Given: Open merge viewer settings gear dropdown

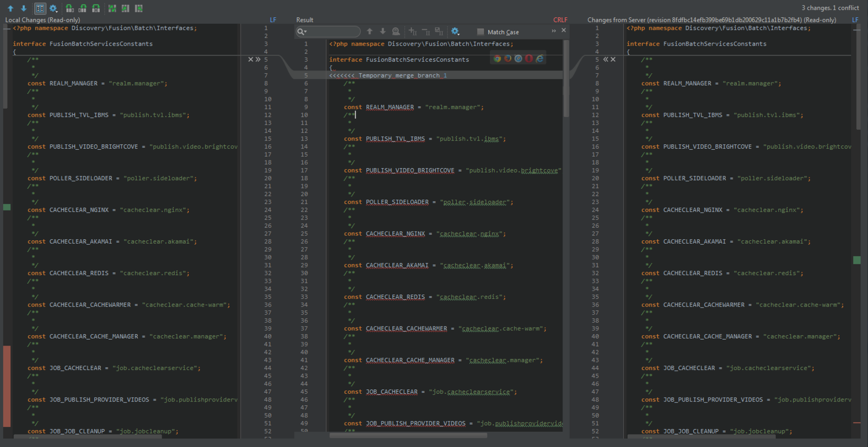Looking at the screenshot, I should (x=54, y=9).
